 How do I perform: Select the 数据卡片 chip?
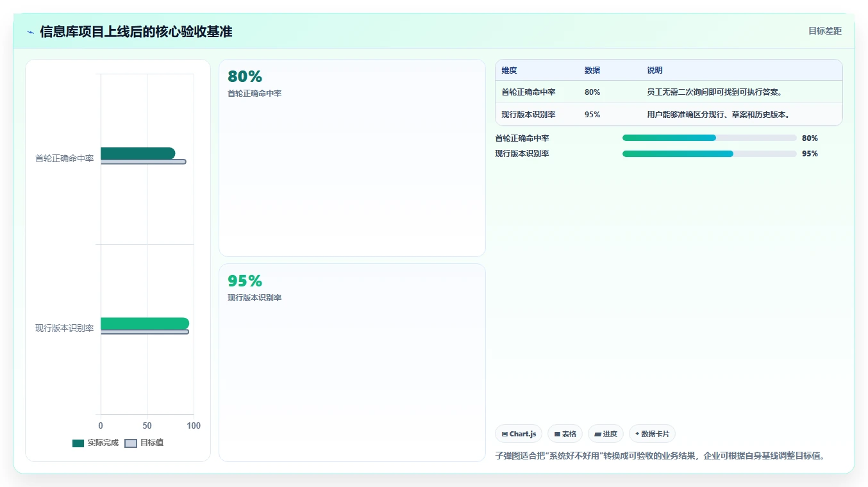point(652,434)
